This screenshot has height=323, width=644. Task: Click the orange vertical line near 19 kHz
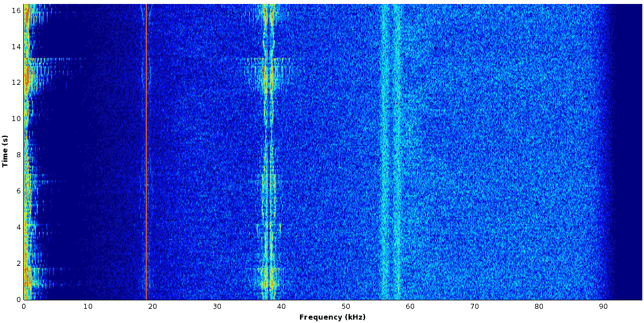click(x=146, y=153)
